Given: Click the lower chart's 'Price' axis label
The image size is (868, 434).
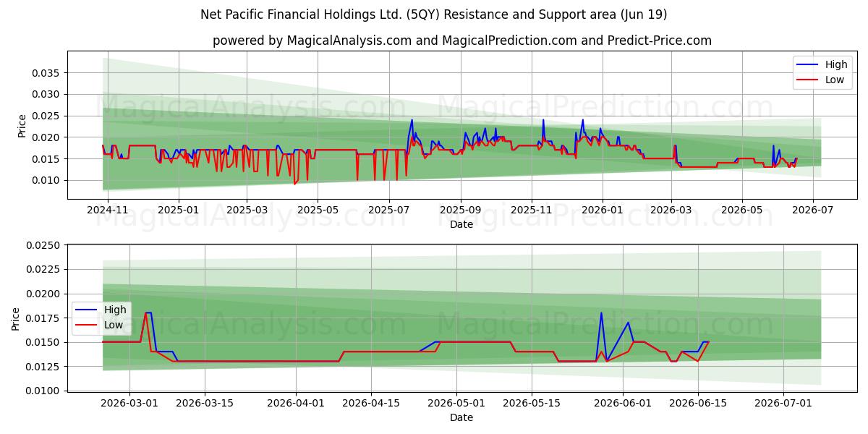Looking at the screenshot, I should pos(16,319).
